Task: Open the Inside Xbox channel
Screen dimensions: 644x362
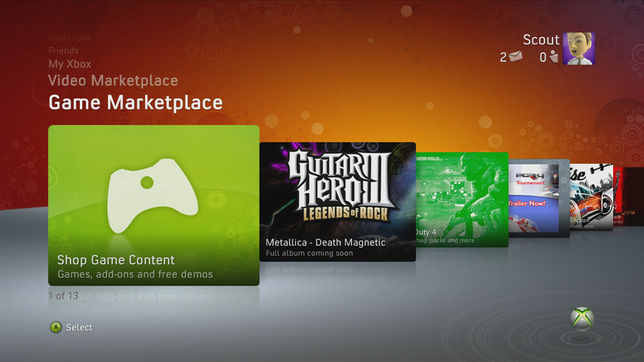Action: pyautogui.click(x=69, y=38)
